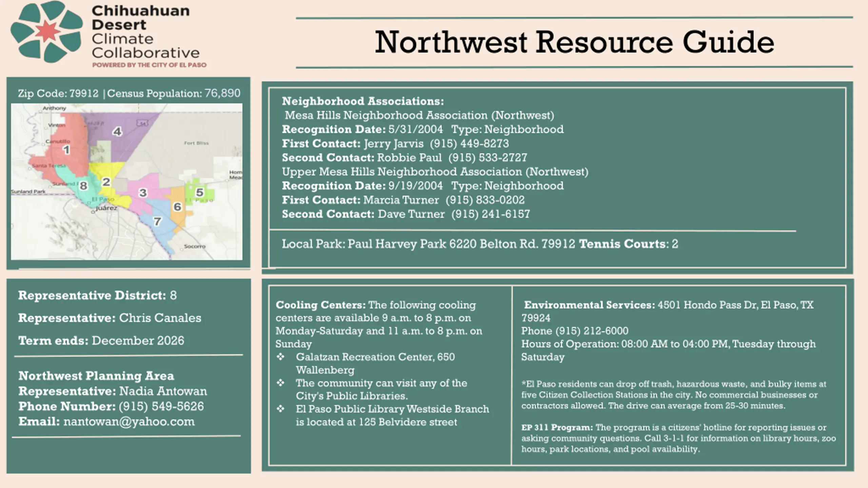
Task: Click the diamond bullet beside Galatzan Recreation Center
Action: point(280,357)
